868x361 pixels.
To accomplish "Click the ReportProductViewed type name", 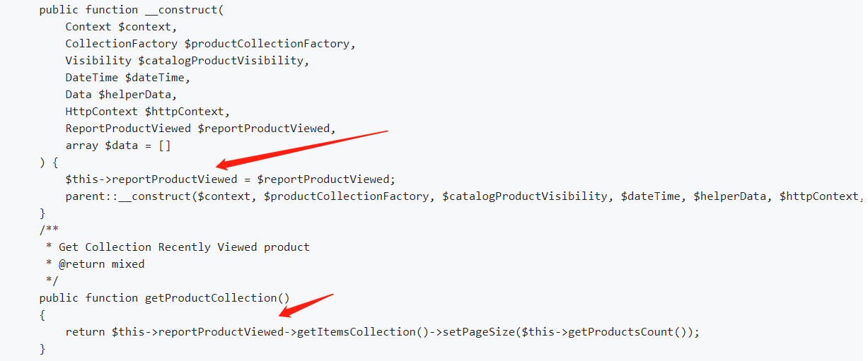I will (128, 129).
